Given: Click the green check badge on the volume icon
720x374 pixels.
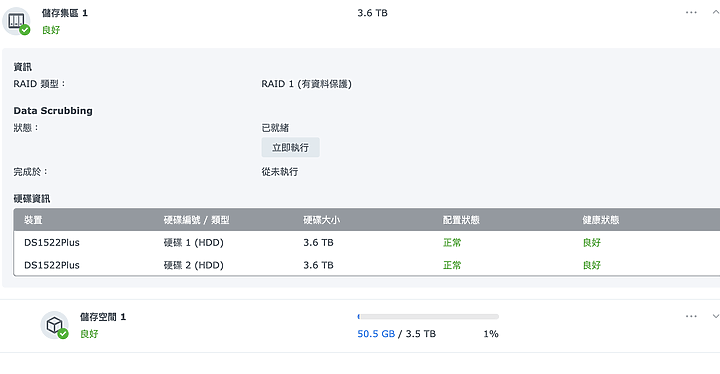Looking at the screenshot, I should coord(63,334).
